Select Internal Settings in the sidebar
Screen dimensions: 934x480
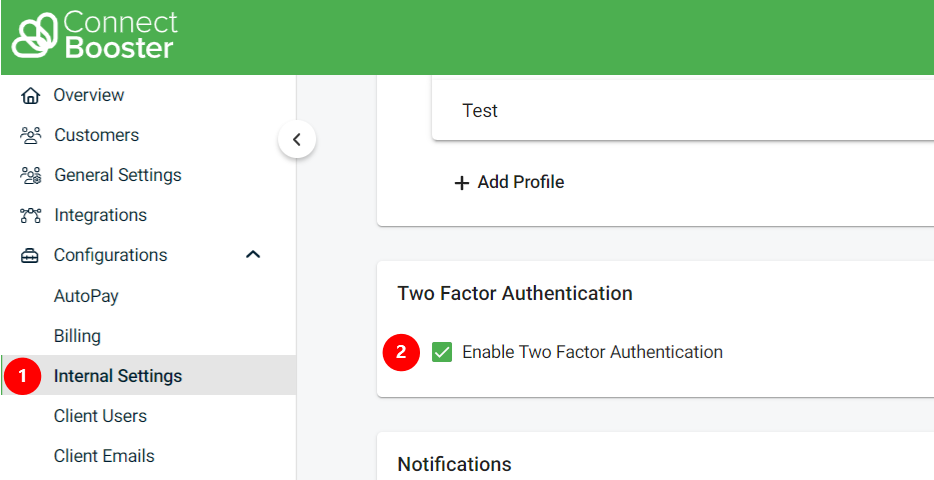[118, 376]
